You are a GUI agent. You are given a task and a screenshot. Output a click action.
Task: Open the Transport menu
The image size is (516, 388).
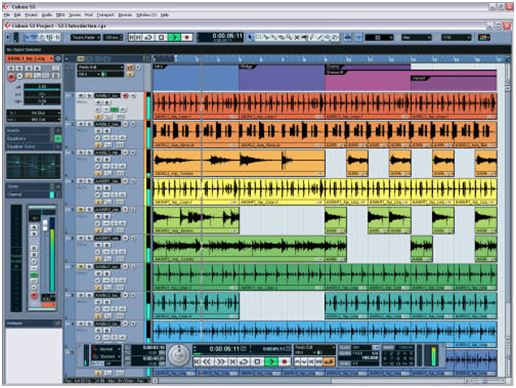[x=105, y=15]
